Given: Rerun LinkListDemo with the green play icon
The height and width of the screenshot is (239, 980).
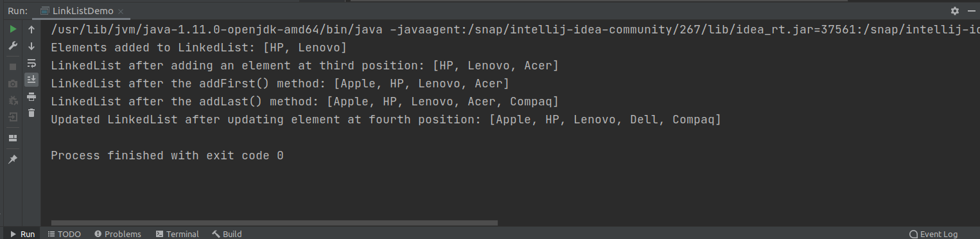Looking at the screenshot, I should pos(13,29).
